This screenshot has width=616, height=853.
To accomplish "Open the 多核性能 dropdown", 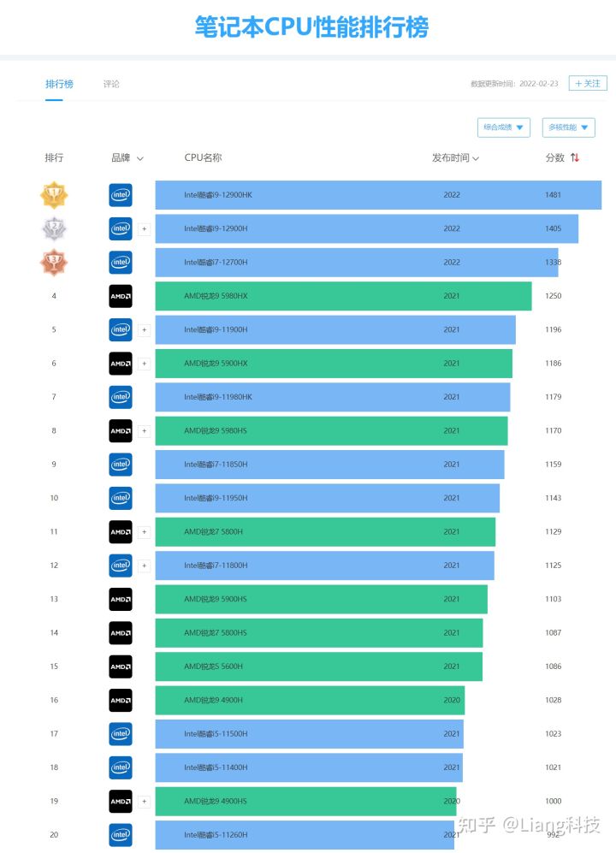I will point(568,127).
